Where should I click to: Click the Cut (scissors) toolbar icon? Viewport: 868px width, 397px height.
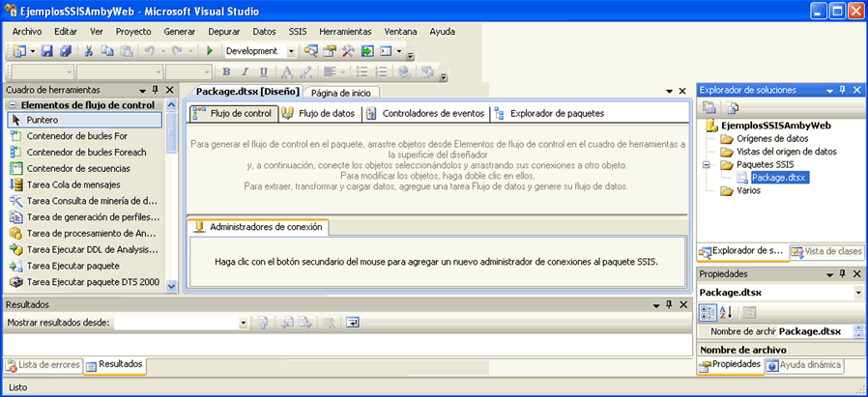(88, 51)
